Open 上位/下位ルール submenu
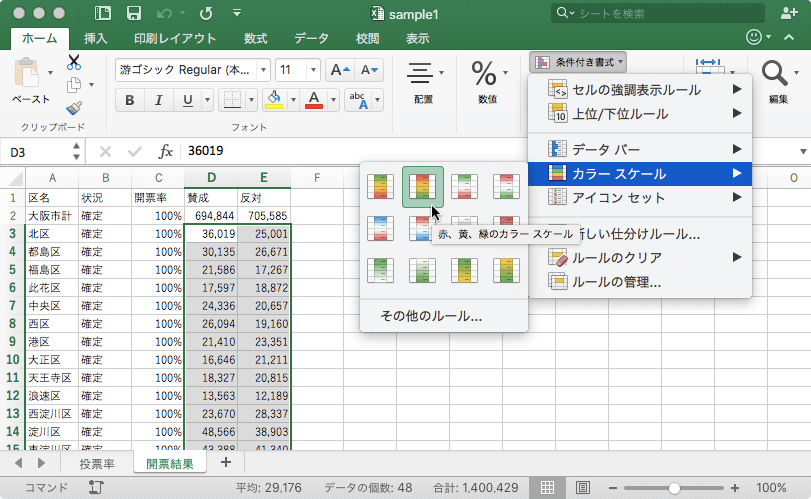The height and width of the screenshot is (499, 811). pos(640,114)
